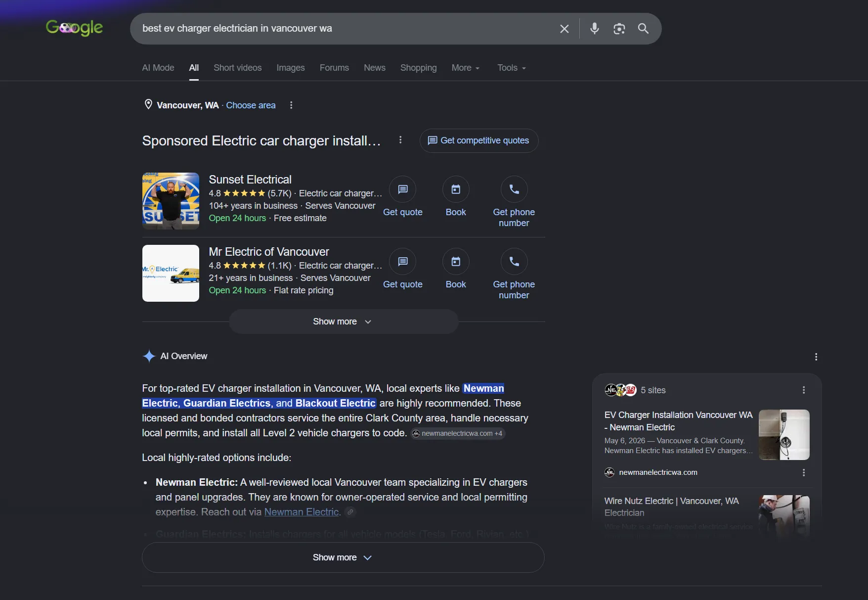Open three-dot menu next to 5 sites
The height and width of the screenshot is (600, 868).
point(804,390)
